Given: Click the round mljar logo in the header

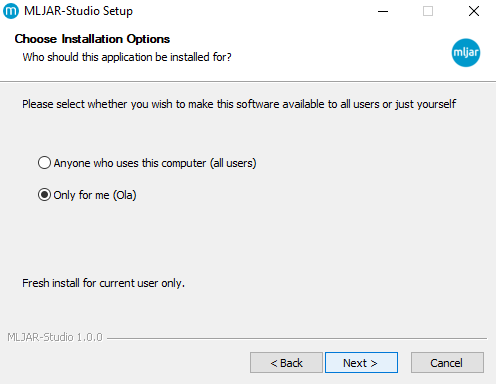Looking at the screenshot, I should pyautogui.click(x=466, y=53).
